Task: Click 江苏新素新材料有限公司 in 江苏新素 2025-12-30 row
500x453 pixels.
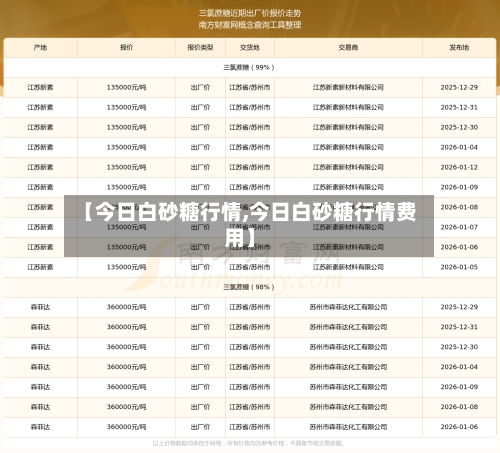Action: (x=348, y=128)
